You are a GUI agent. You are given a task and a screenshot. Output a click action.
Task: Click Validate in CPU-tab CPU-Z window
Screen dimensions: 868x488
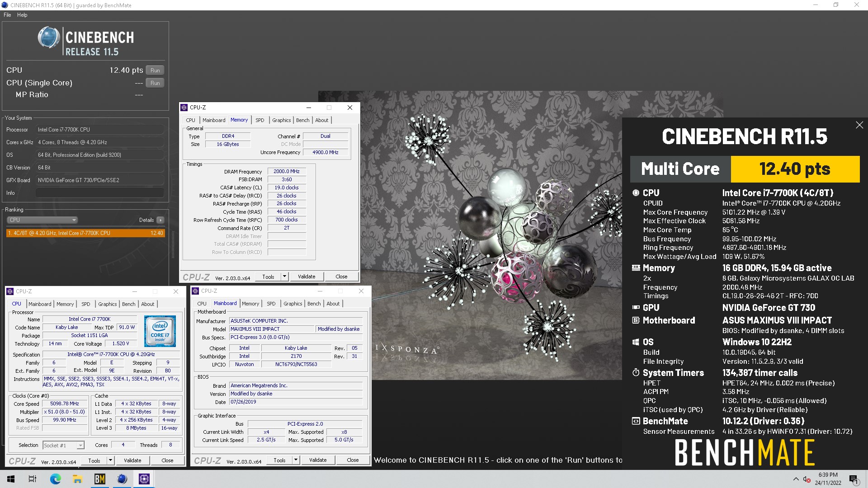tap(132, 460)
